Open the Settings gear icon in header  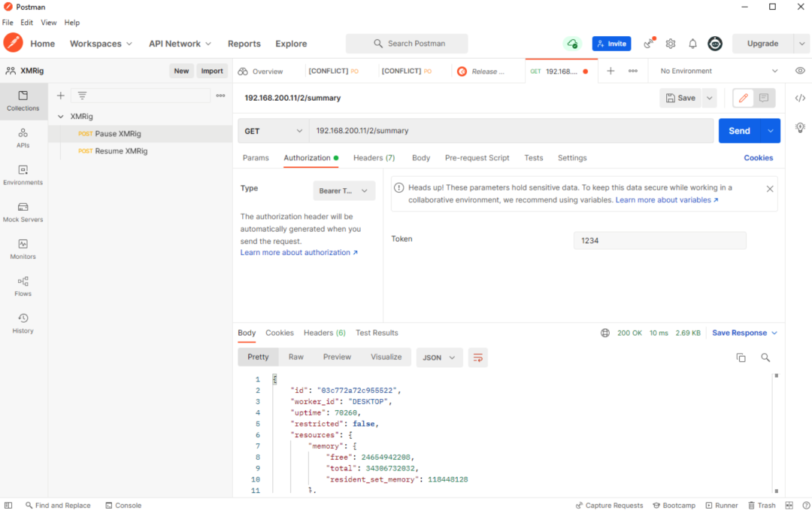coord(671,44)
